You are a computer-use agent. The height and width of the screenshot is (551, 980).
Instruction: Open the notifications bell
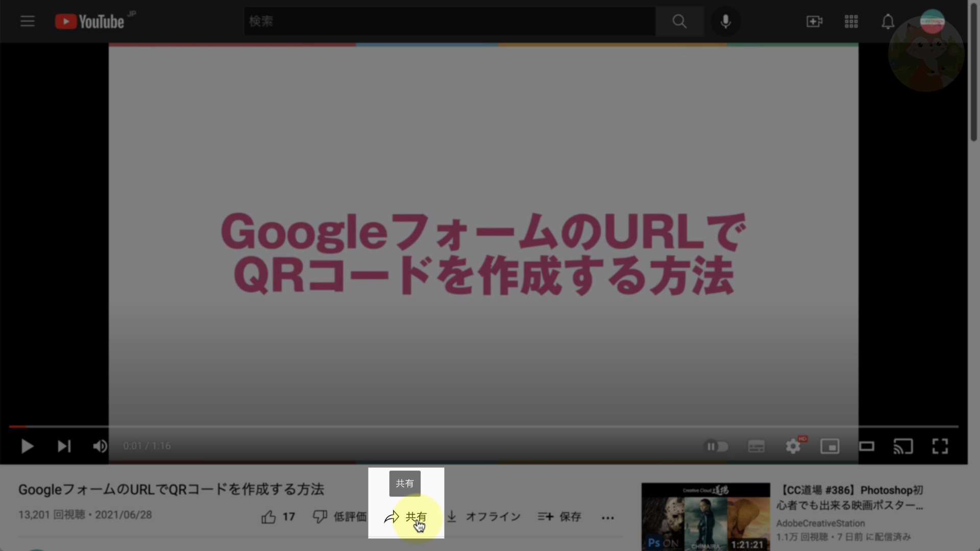(888, 21)
